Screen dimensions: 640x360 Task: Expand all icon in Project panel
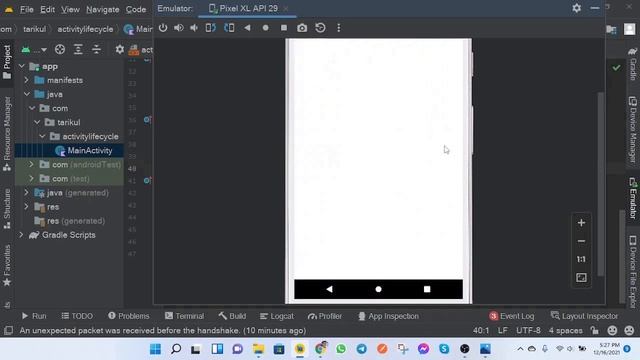tap(78, 49)
